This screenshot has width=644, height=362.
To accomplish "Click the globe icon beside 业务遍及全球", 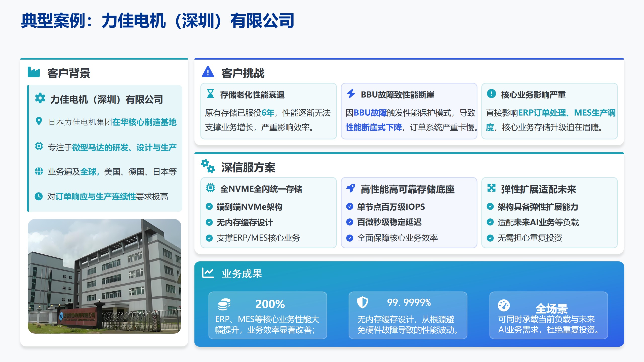I will [x=39, y=171].
